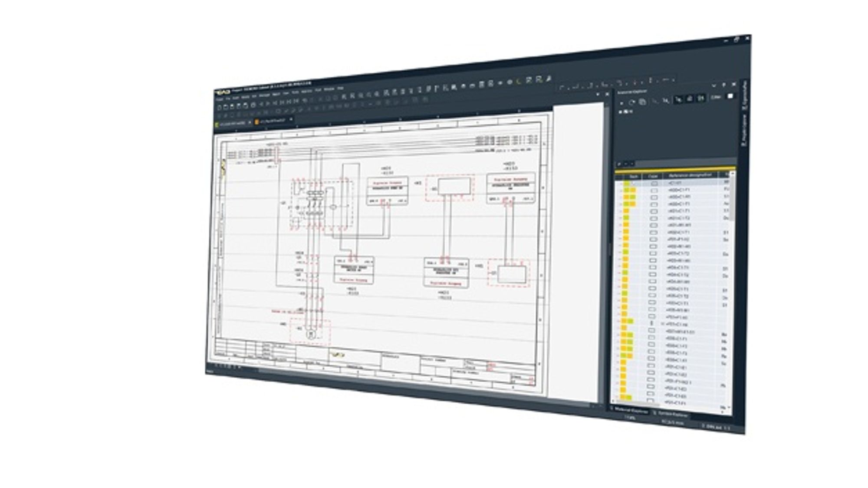This screenshot has width=868, height=488.
Task: Open the Window menu
Action: (329, 89)
